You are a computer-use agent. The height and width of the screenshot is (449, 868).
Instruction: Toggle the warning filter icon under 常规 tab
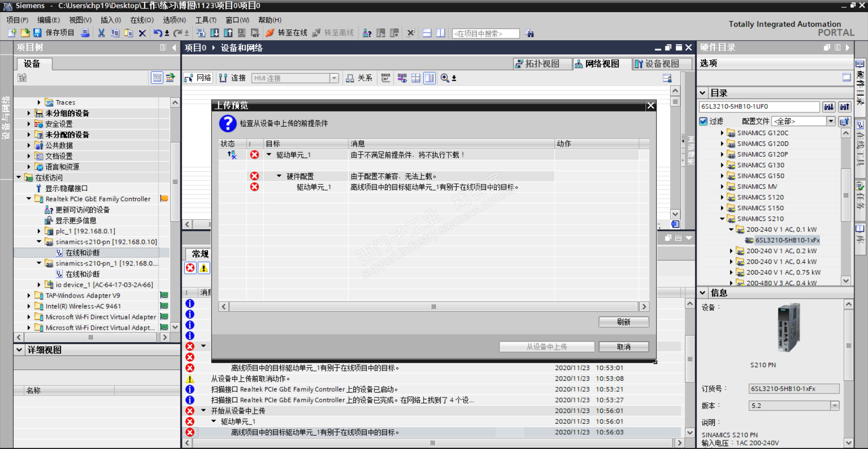pyautogui.click(x=204, y=268)
